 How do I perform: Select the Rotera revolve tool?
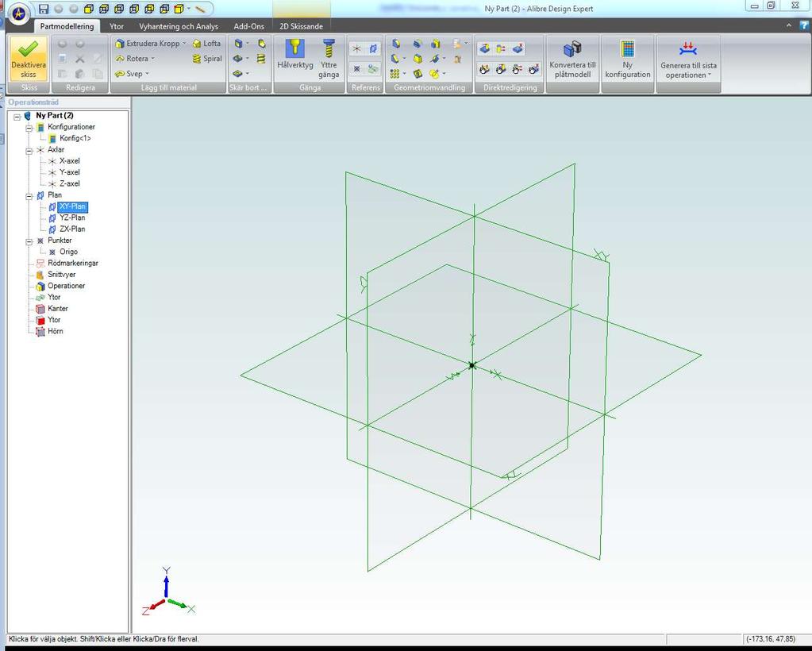[x=133, y=59]
